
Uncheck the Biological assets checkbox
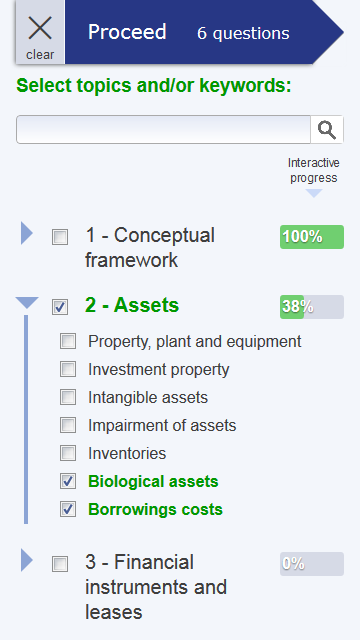pyautogui.click(x=68, y=481)
